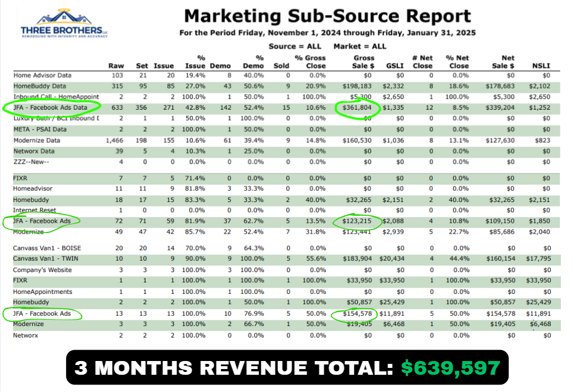This screenshot has height=392, width=573.
Task: Click the Raw column header
Action: tap(116, 66)
